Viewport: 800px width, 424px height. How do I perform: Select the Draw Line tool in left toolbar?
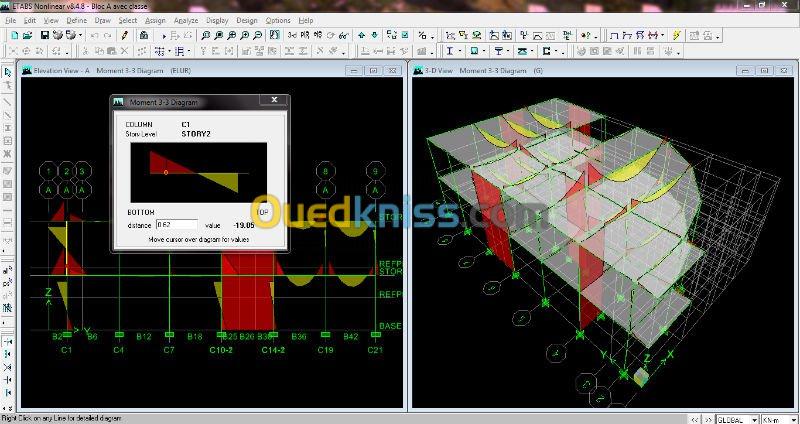[x=7, y=102]
